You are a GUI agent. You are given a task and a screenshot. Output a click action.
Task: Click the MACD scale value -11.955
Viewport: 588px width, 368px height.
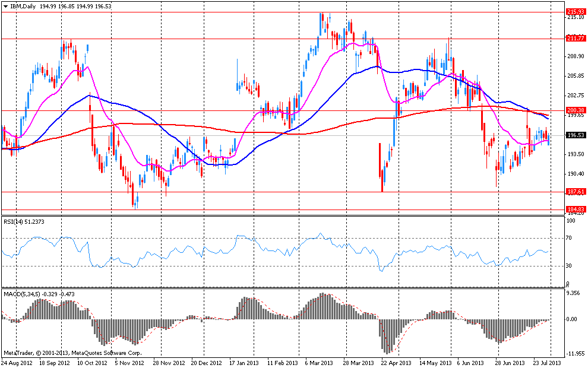coord(575,353)
